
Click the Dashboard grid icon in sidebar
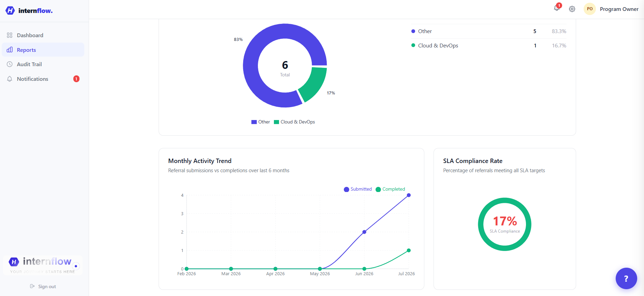click(x=10, y=35)
